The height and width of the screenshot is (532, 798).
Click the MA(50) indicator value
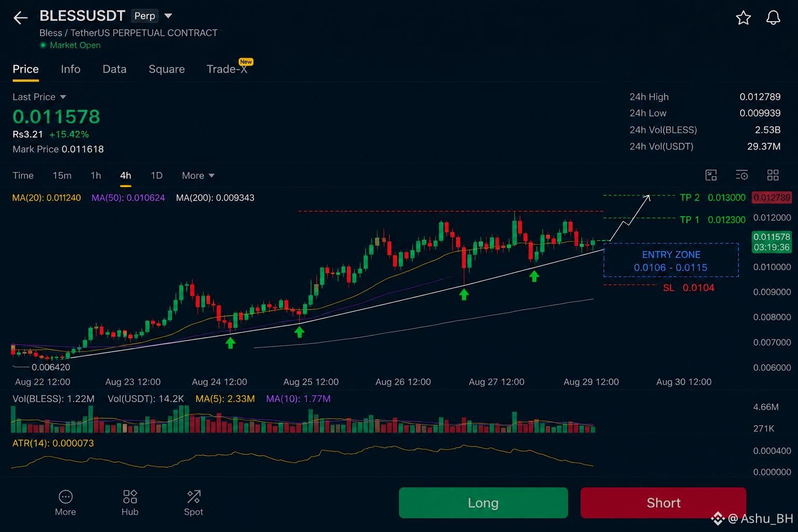point(128,197)
